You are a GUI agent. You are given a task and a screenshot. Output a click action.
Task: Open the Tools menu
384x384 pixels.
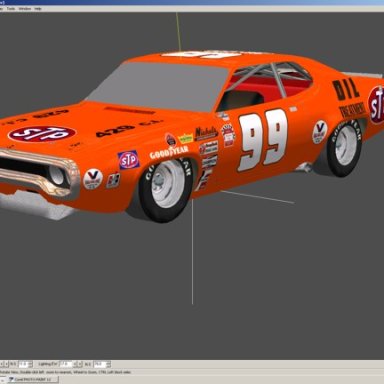point(11,9)
